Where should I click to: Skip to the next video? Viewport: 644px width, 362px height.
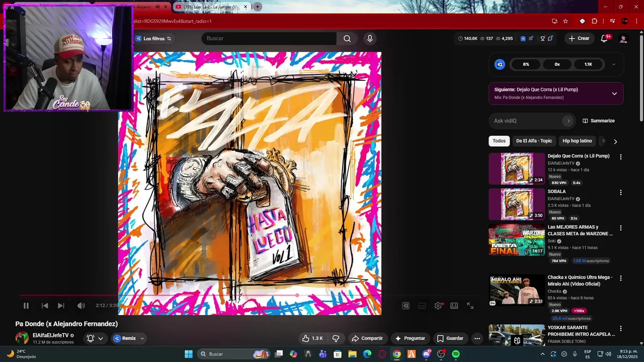coord(61,306)
